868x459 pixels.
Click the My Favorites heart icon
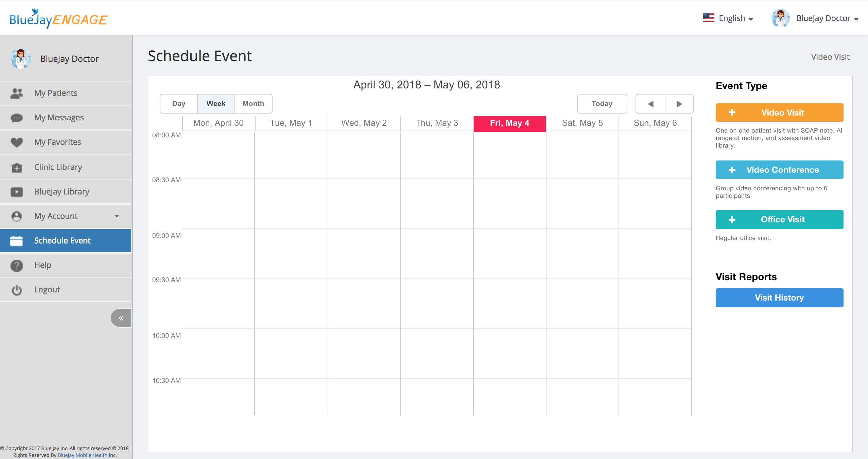click(16, 142)
